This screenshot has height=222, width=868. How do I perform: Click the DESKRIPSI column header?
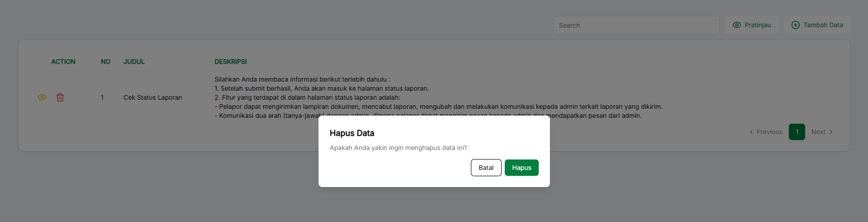(230, 62)
